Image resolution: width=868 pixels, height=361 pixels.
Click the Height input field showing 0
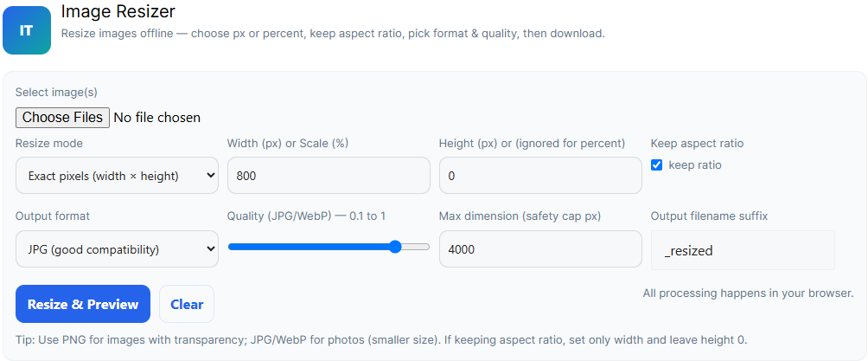tap(540, 176)
